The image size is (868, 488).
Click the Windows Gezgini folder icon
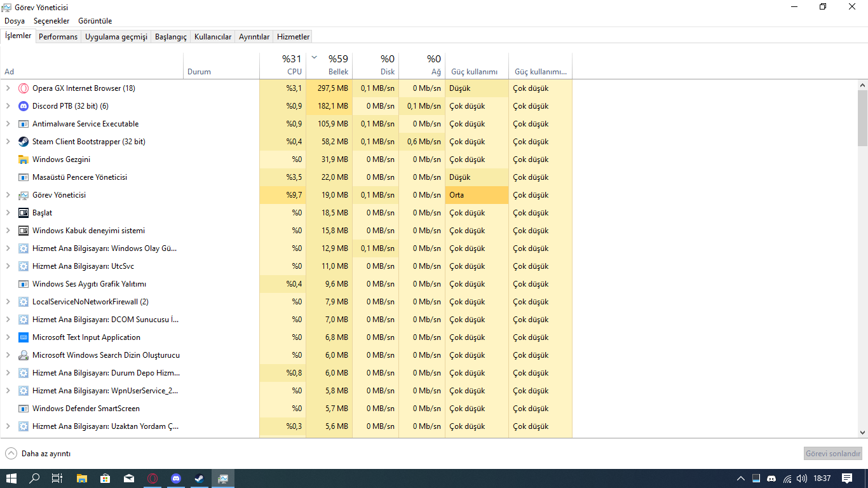(24, 159)
